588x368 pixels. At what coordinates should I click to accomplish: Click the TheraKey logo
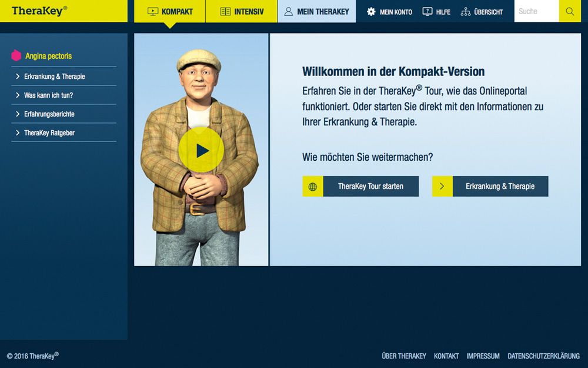tap(39, 11)
